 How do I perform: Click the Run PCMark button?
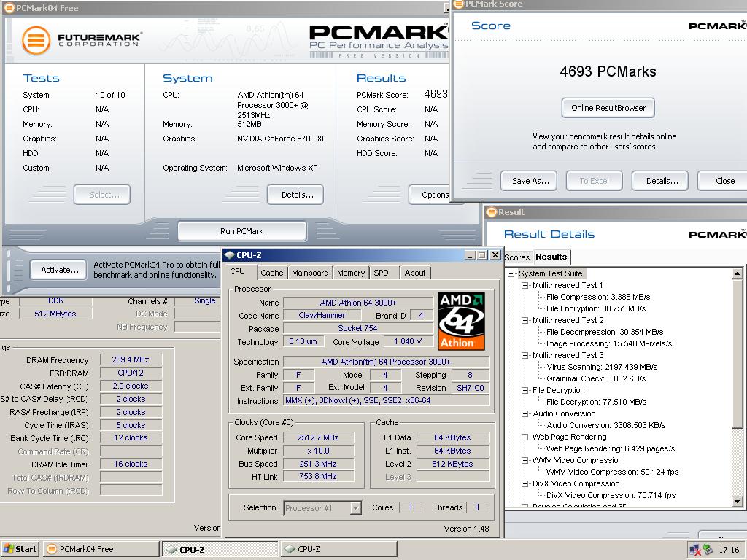242,231
